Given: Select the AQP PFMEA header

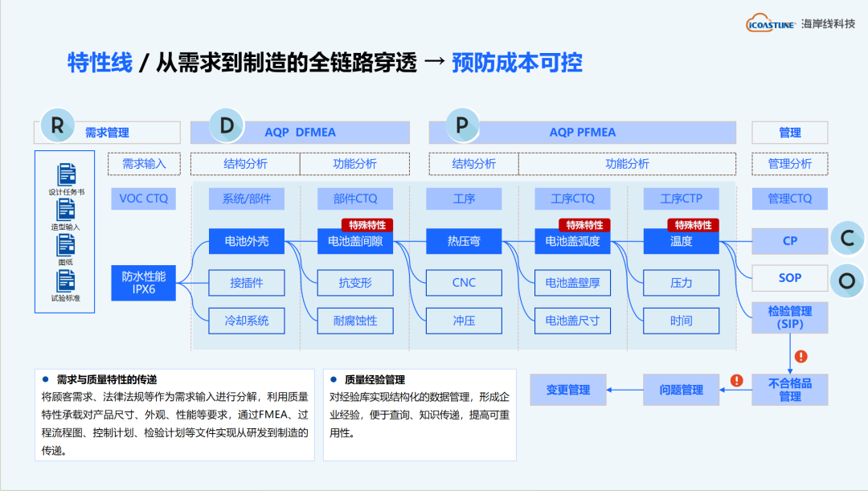Looking at the screenshot, I should click(x=583, y=133).
